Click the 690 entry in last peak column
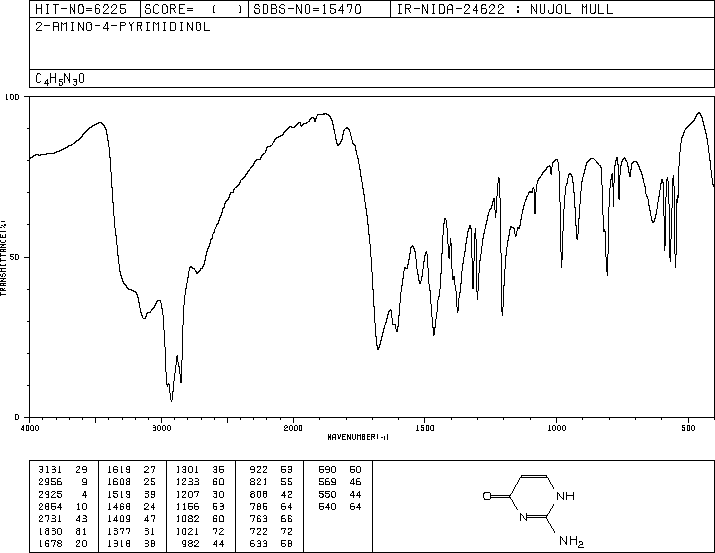 340,469
